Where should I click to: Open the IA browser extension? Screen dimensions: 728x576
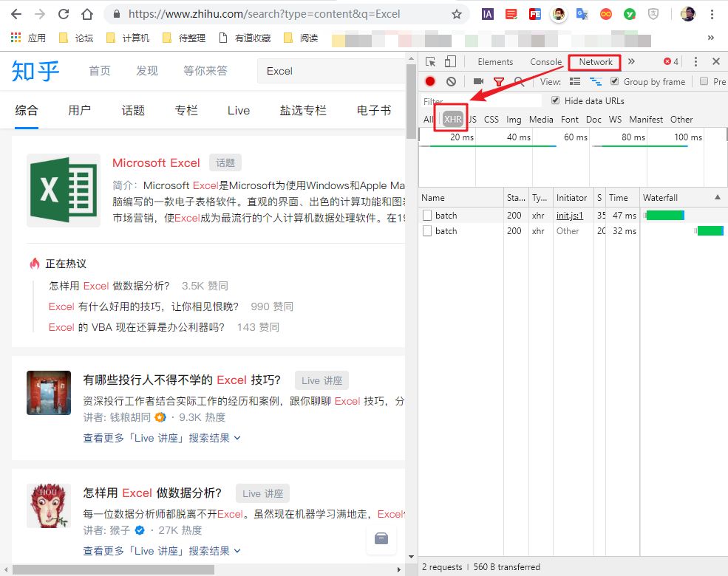coord(487,14)
